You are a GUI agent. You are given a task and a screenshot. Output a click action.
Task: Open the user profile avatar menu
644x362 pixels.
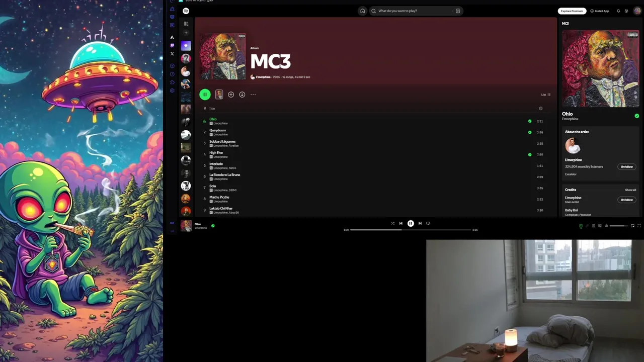point(637,11)
